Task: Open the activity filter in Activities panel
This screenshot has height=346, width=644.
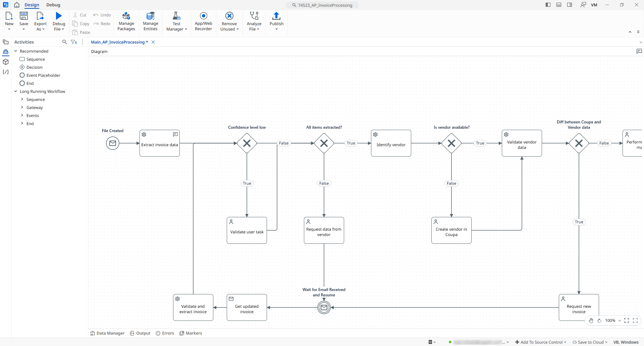Action: coord(73,42)
